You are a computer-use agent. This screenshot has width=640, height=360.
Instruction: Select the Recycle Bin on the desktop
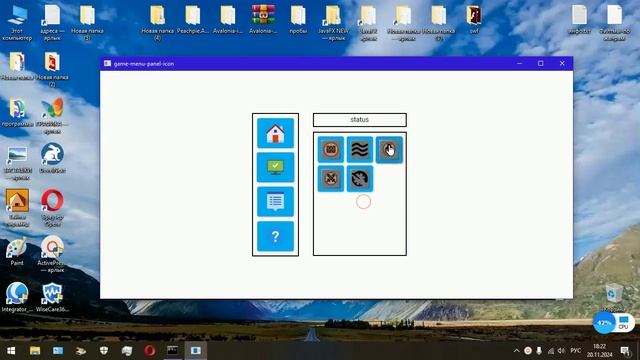point(614,297)
